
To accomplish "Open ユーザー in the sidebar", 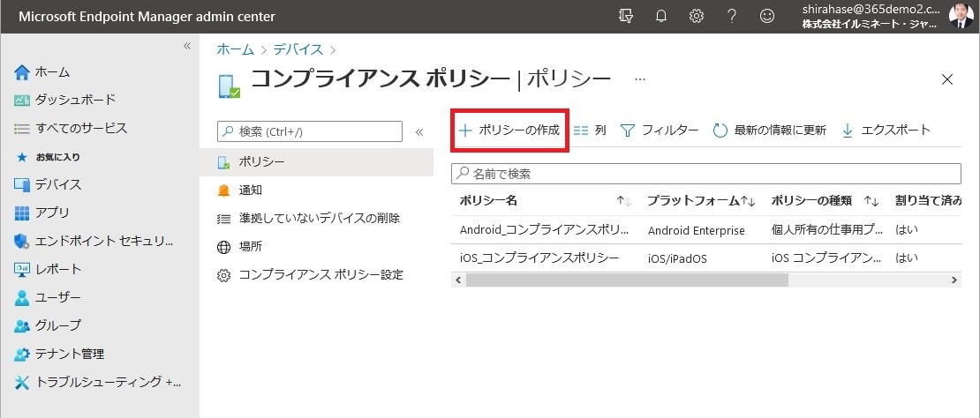I will point(48,297).
